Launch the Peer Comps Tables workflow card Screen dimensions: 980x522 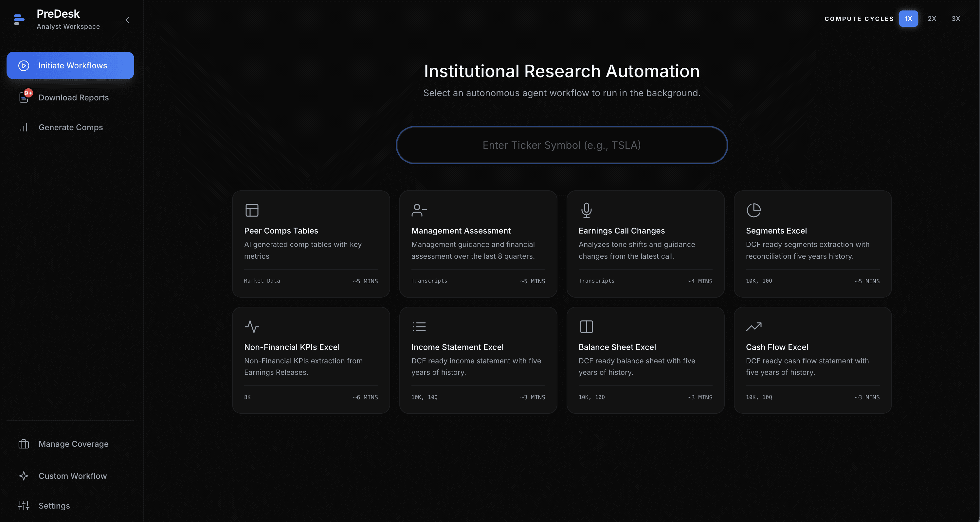[311, 244]
